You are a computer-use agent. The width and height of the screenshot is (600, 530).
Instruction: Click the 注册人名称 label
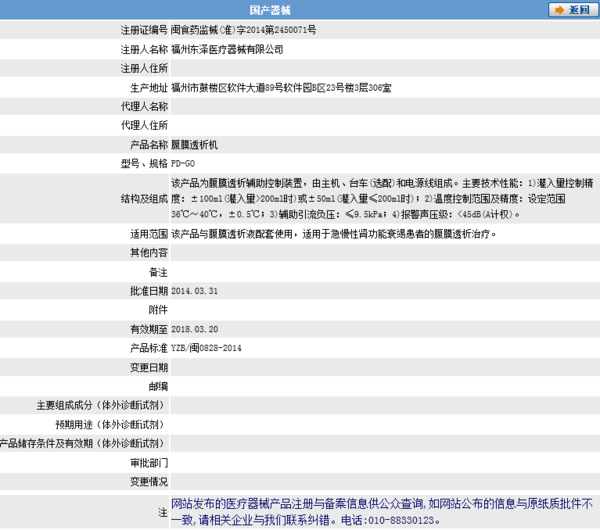144,49
